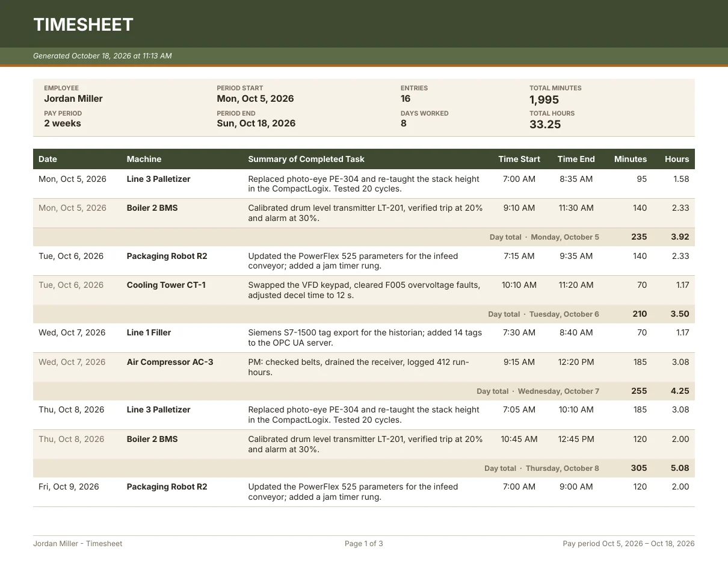This screenshot has height=563, width=728.
Task: Click the pay period value '2 weeks'
Action: pyautogui.click(x=63, y=123)
